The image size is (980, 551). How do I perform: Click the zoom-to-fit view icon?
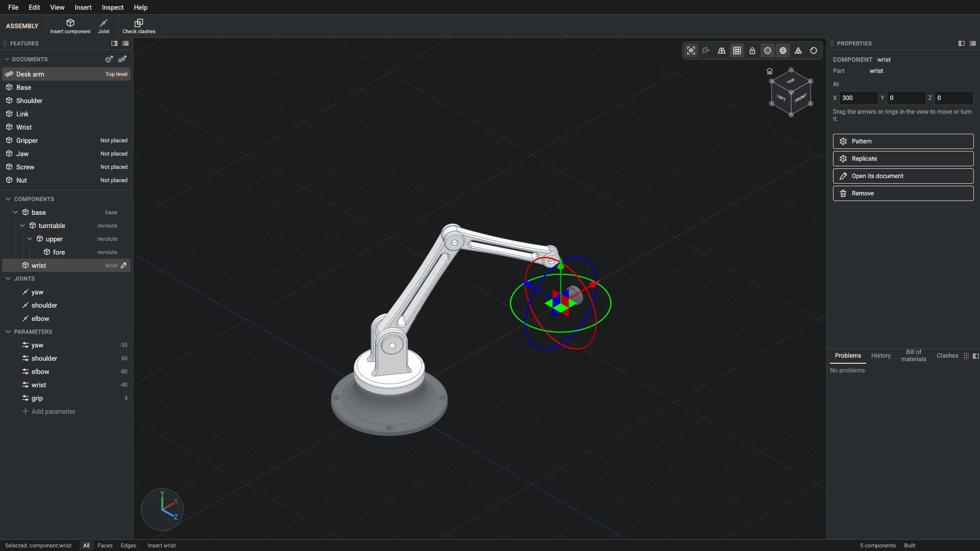691,51
